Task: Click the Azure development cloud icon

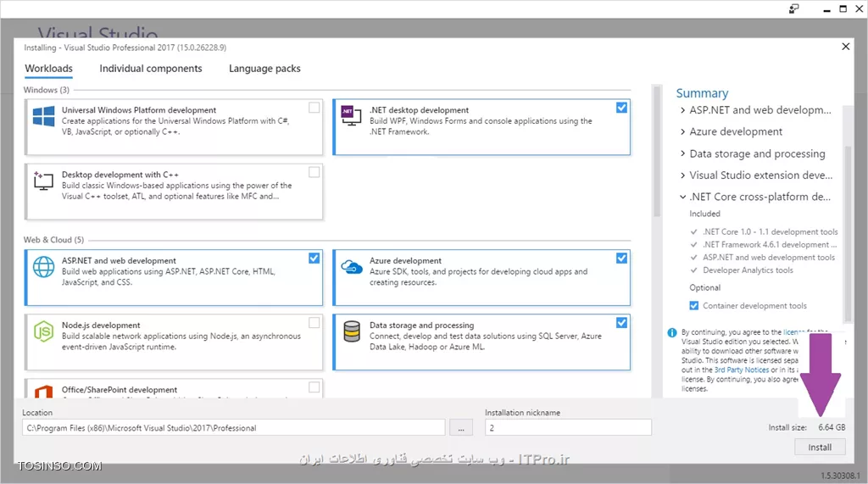Action: 352,267
